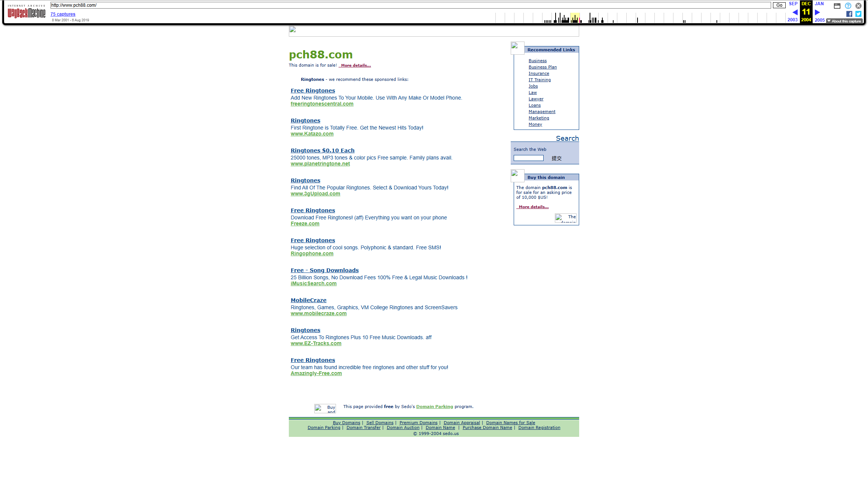868x499 pixels.
Task: Click the Go button beside URL
Action: pyautogui.click(x=779, y=5)
